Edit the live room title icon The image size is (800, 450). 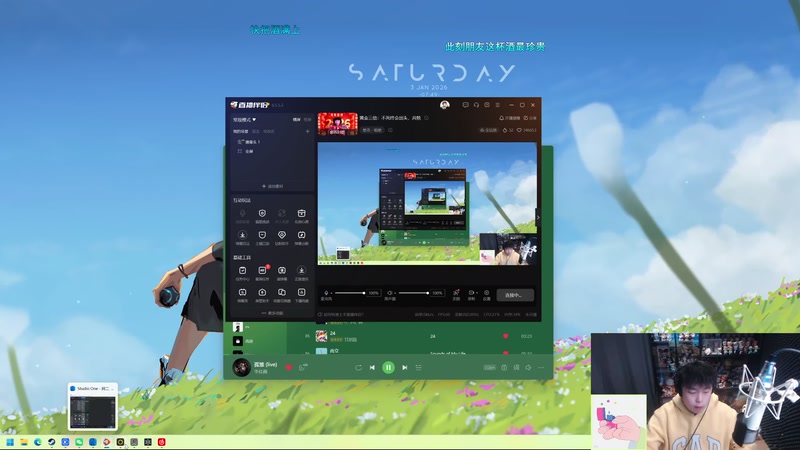pos(427,118)
